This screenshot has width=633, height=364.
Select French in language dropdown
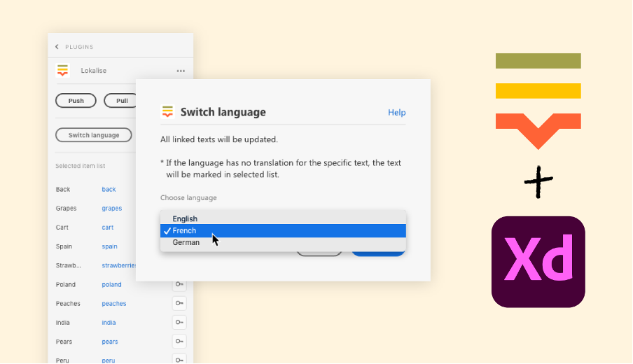pyautogui.click(x=283, y=230)
